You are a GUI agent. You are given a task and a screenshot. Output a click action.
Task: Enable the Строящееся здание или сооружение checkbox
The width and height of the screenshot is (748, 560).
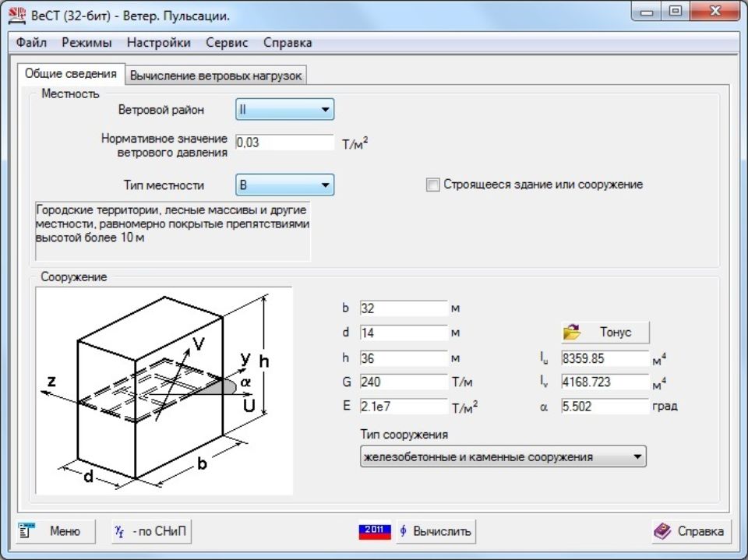coord(433,185)
